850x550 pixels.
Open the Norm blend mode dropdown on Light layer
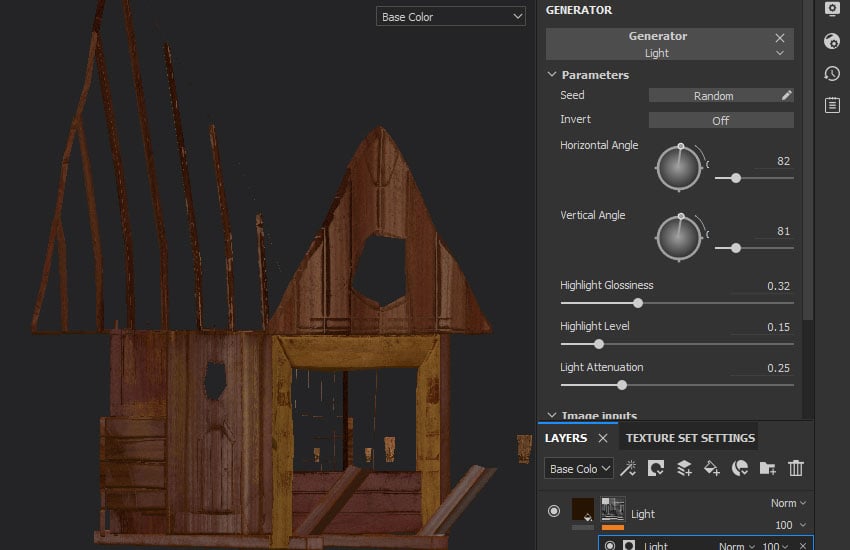coord(788,503)
